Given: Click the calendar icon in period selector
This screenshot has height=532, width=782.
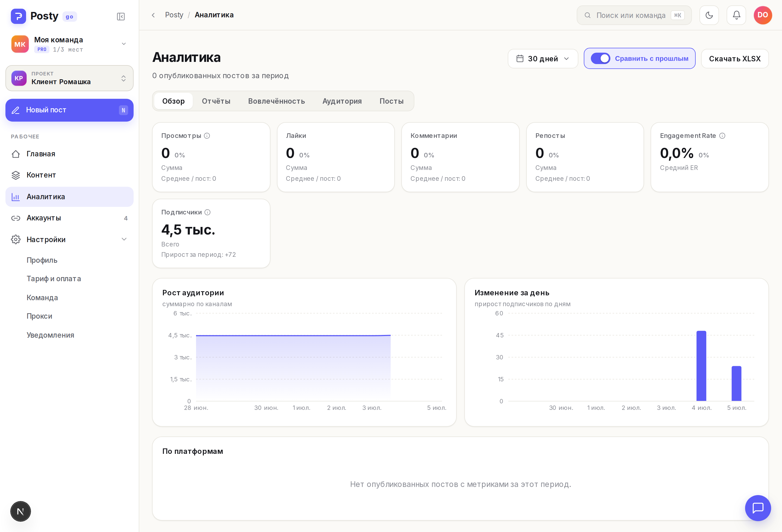Looking at the screenshot, I should click(x=520, y=59).
